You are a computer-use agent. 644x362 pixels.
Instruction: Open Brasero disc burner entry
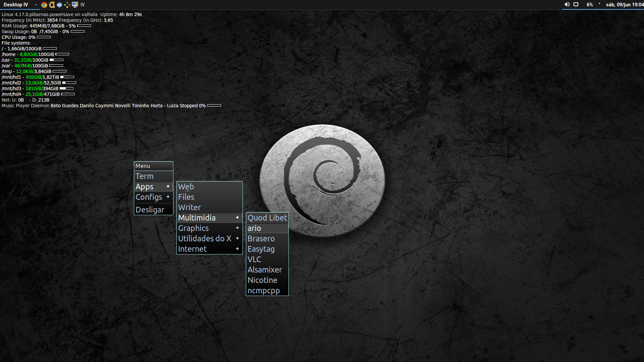tap(267, 238)
